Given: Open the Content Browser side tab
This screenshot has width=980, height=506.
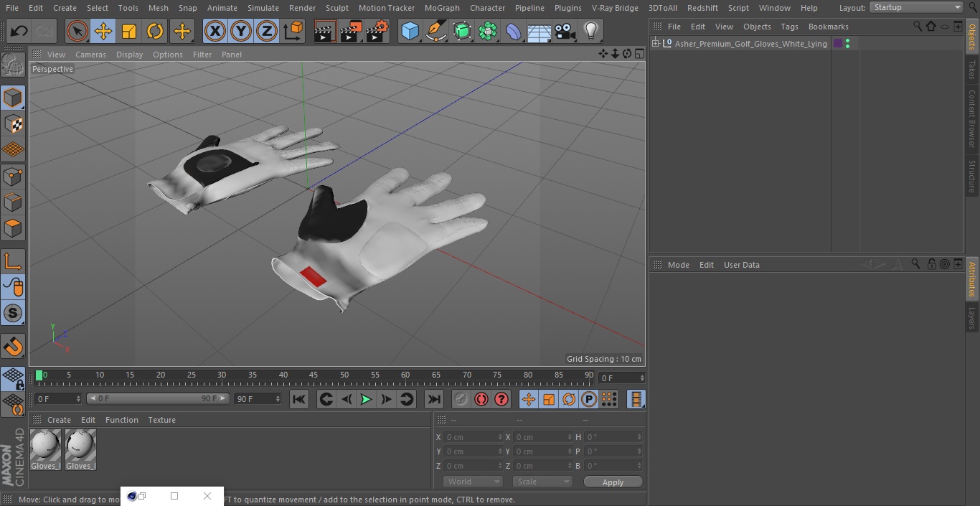Looking at the screenshot, I should [x=972, y=118].
